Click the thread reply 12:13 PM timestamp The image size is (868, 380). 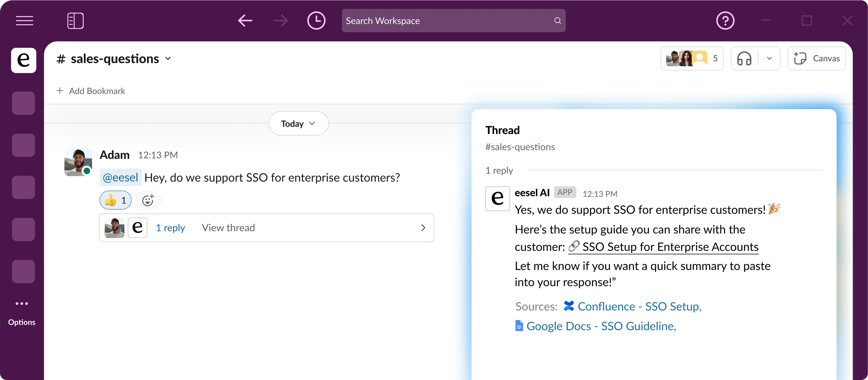click(600, 194)
